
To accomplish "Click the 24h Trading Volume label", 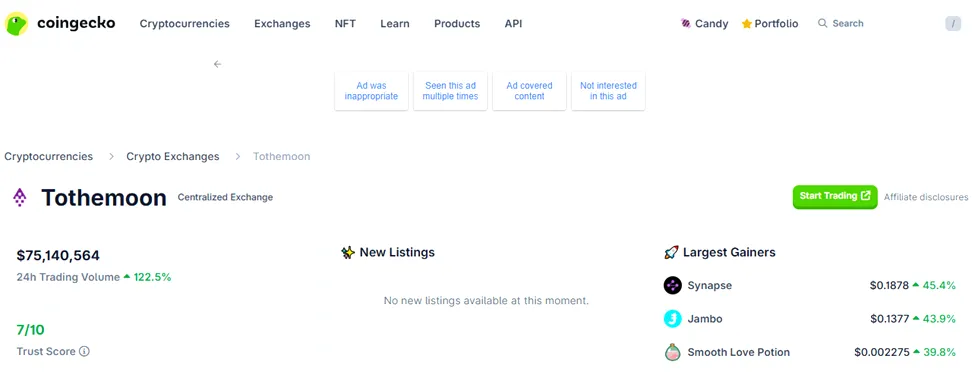I will (x=68, y=277).
